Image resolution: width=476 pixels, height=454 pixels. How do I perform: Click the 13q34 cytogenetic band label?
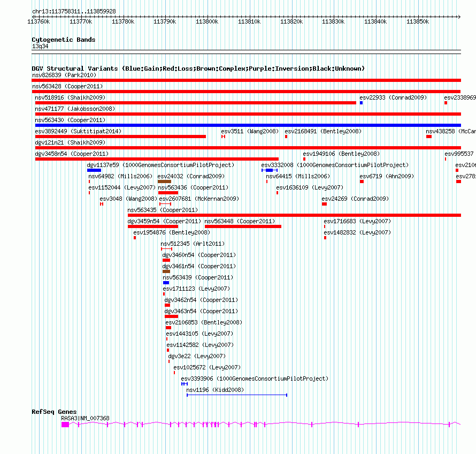click(x=40, y=46)
